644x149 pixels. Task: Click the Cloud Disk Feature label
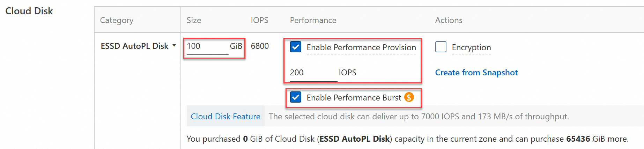coord(225,117)
